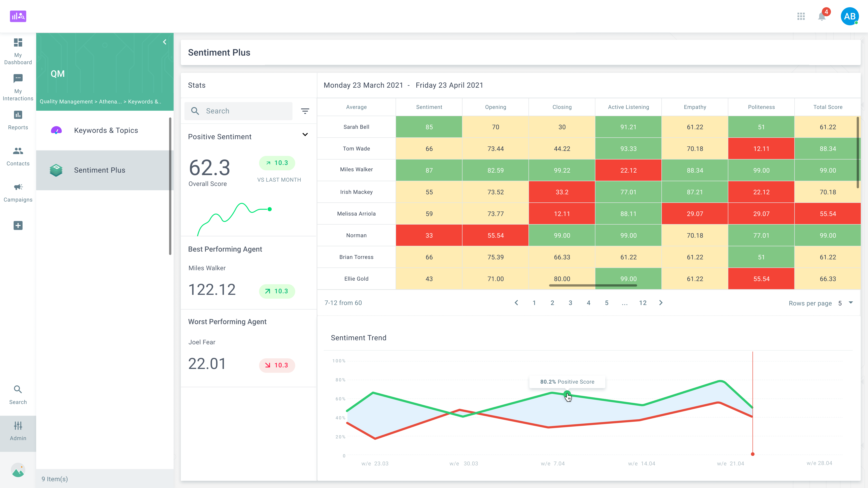Open sidebar Search magnifier icon
This screenshot has width=868, height=488.
tap(18, 389)
